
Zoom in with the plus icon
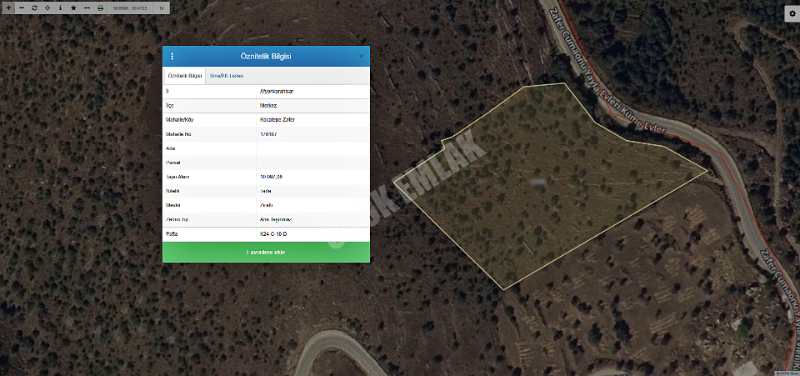coord(8,8)
